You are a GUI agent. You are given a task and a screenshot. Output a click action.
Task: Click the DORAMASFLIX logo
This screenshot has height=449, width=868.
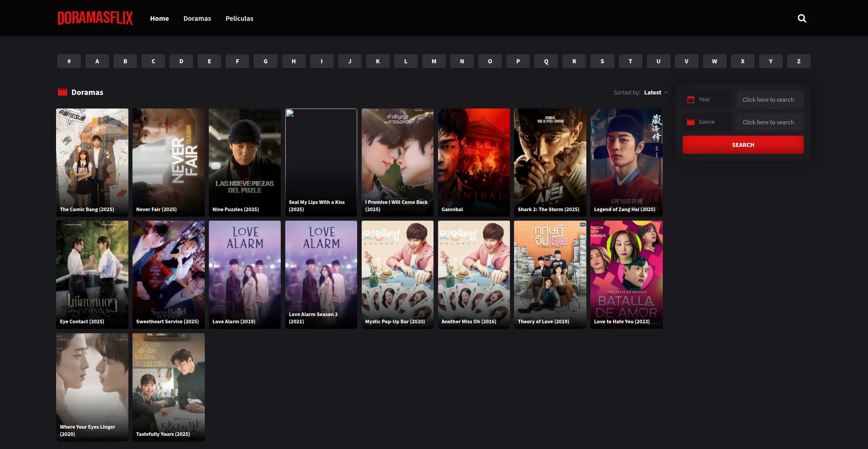[x=95, y=18]
